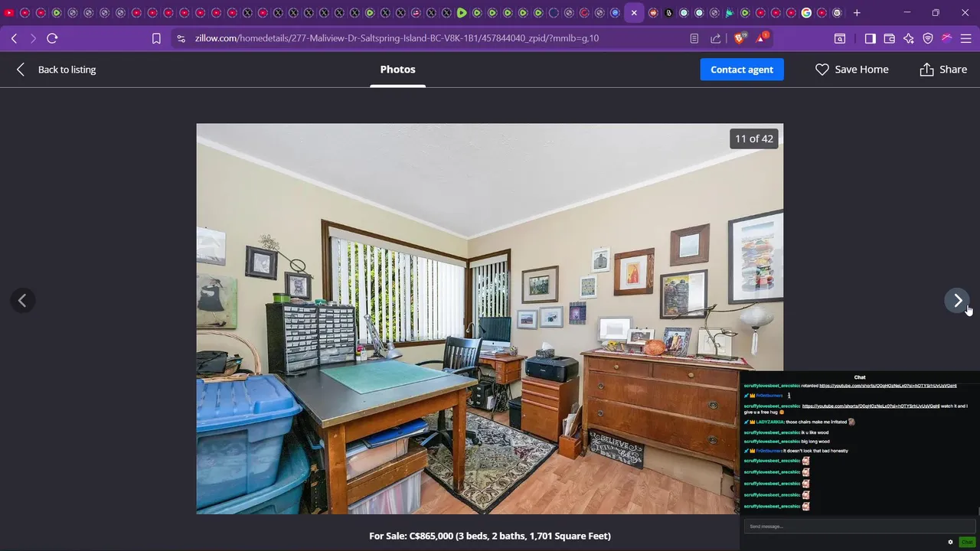Click the profile avatar in the toolbar
The image size is (980, 551).
click(x=947, y=38)
